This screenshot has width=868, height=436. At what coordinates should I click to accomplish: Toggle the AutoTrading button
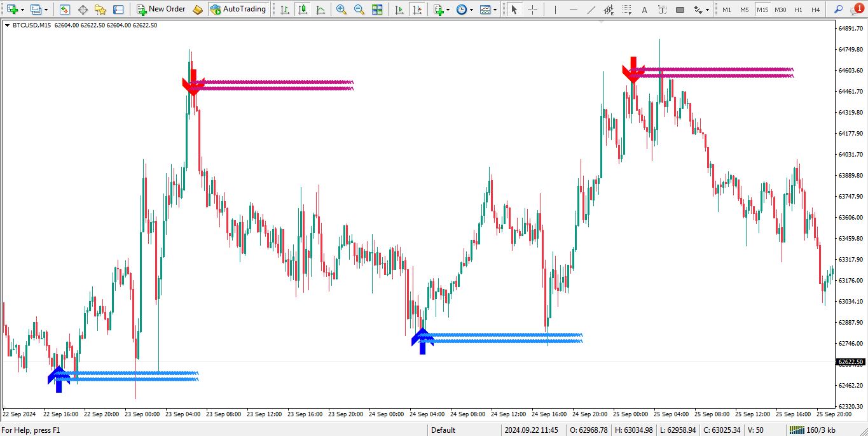pyautogui.click(x=238, y=10)
